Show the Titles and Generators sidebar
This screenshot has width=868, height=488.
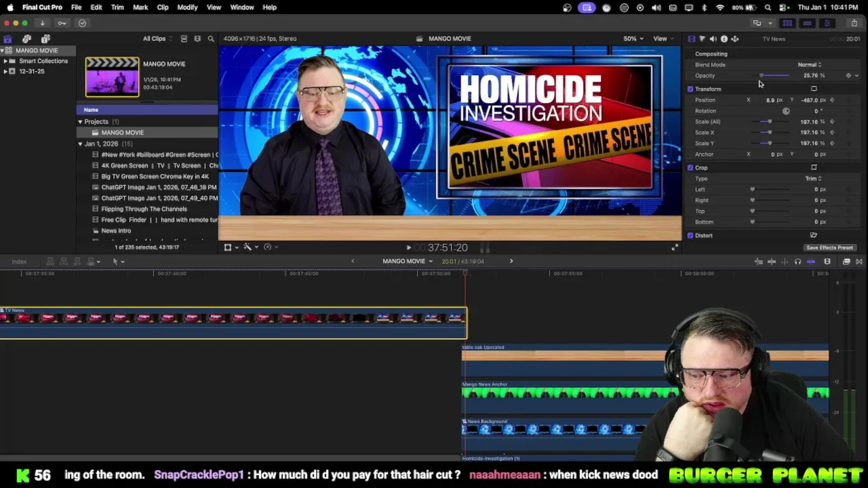click(45, 39)
